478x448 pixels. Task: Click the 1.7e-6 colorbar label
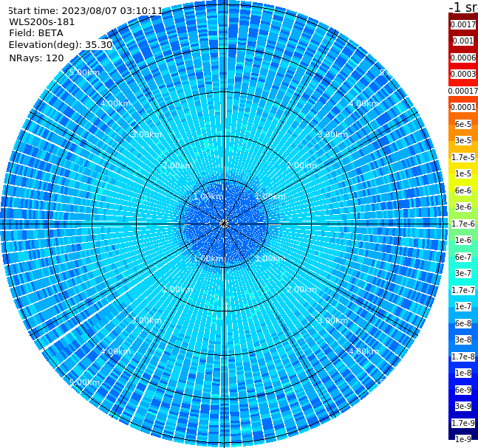click(463, 224)
